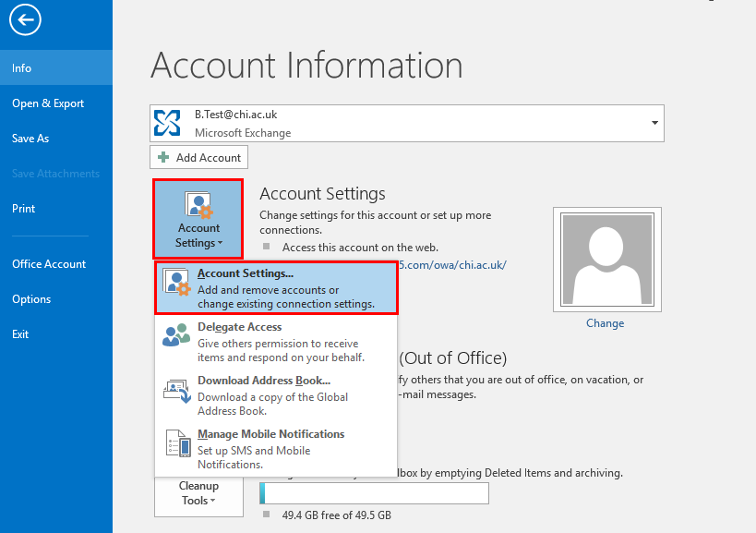Click the Download Address Book icon
The height and width of the screenshot is (533, 756).
click(176, 390)
